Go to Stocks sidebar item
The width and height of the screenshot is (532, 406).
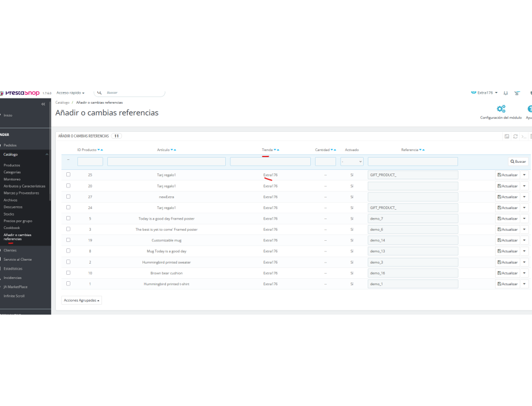point(9,214)
